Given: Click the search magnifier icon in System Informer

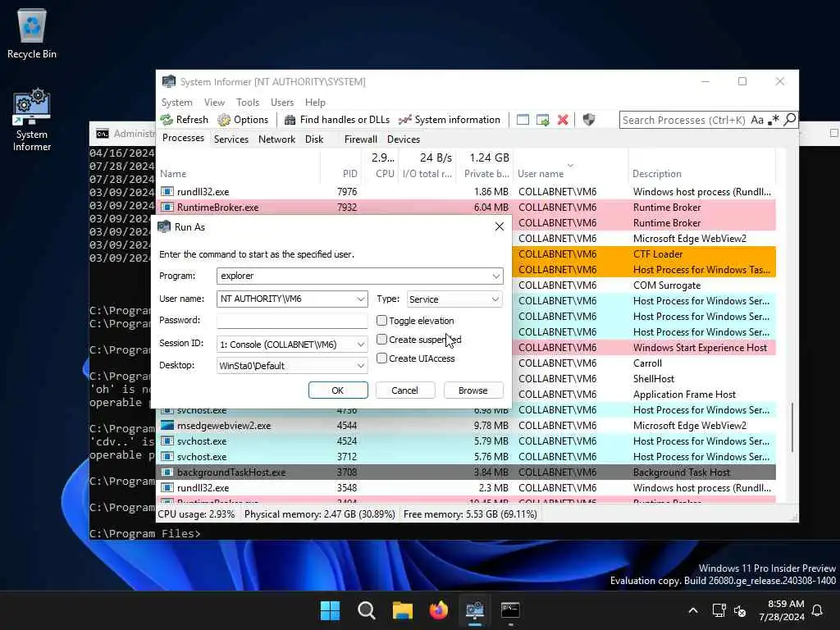Looking at the screenshot, I should tap(789, 120).
